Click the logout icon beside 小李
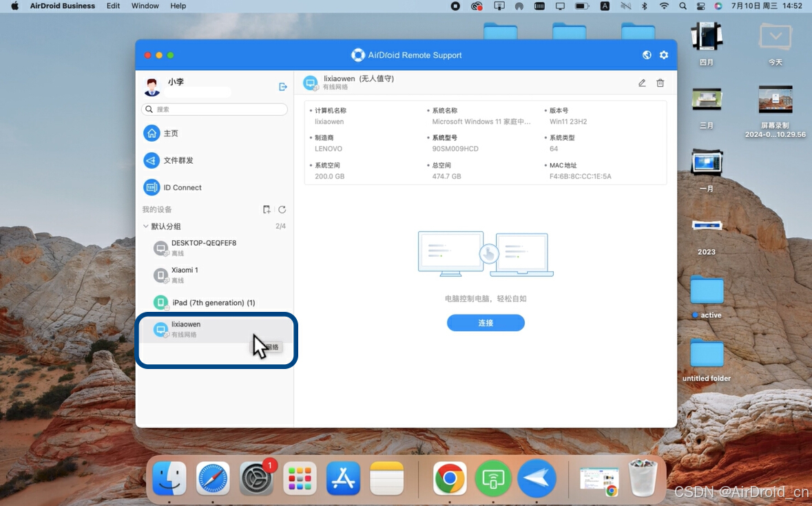The width and height of the screenshot is (812, 506). [x=283, y=87]
